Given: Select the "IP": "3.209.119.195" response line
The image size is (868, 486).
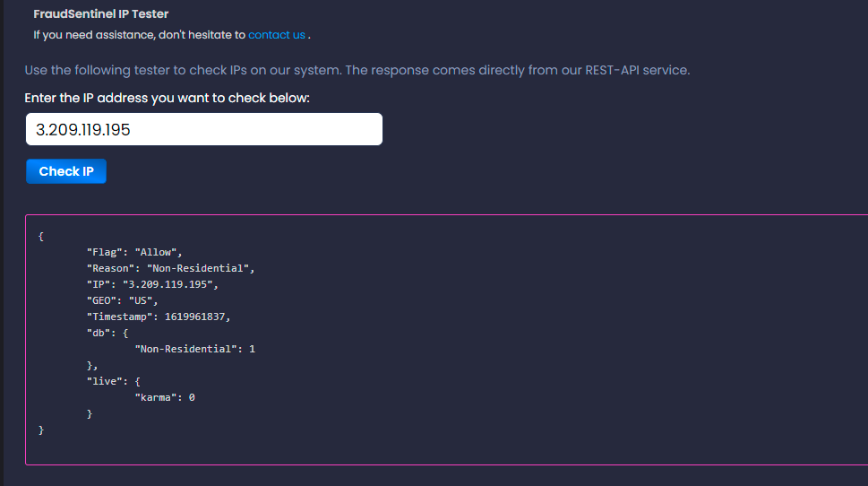Looking at the screenshot, I should 152,284.
